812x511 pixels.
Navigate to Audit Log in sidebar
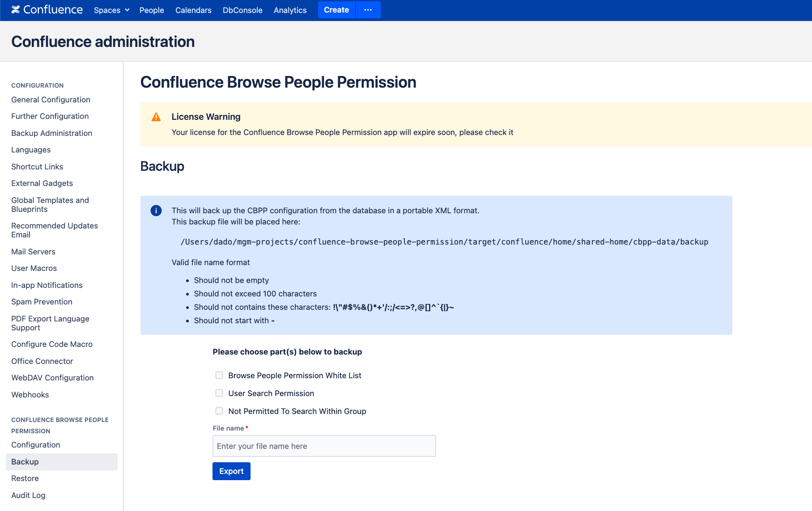[x=28, y=495]
